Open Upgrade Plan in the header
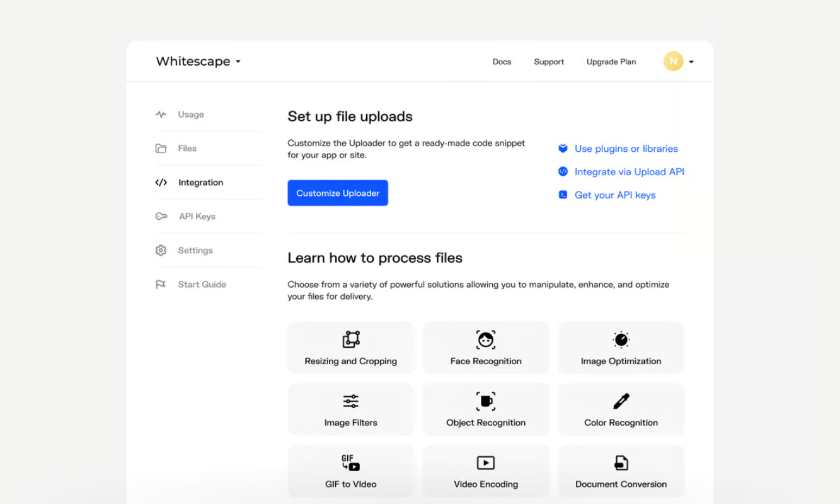The image size is (840, 504). [x=611, y=62]
